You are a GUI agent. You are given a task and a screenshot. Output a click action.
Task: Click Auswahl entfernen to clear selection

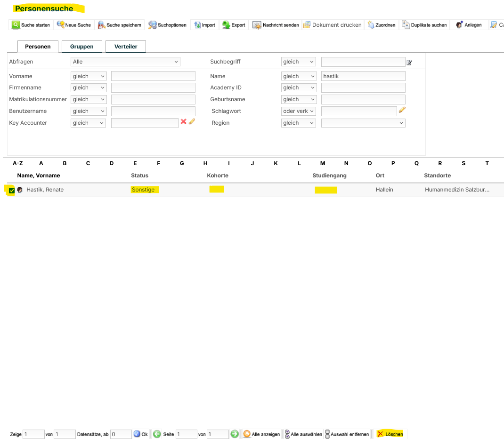tap(347, 434)
